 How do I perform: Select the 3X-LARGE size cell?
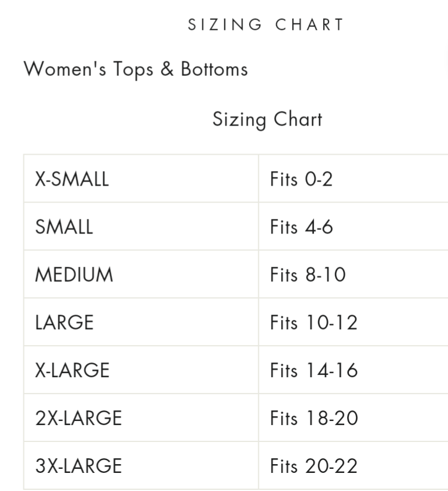78,466
